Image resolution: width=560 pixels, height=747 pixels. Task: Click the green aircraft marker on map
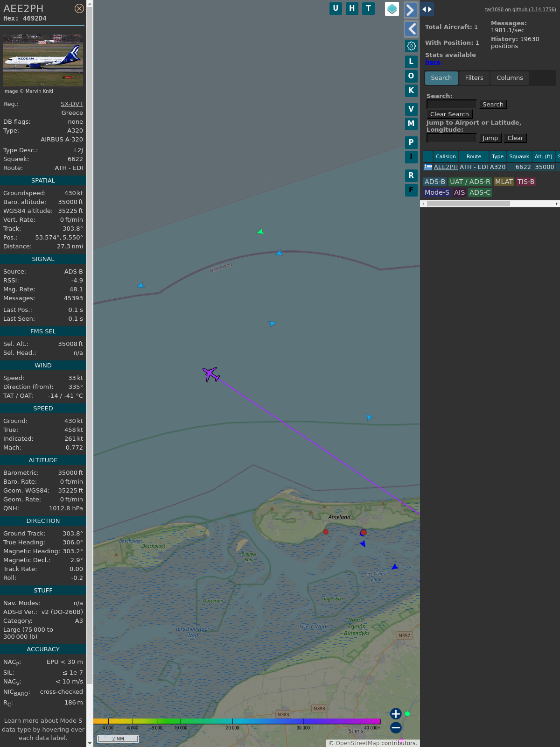(261, 232)
